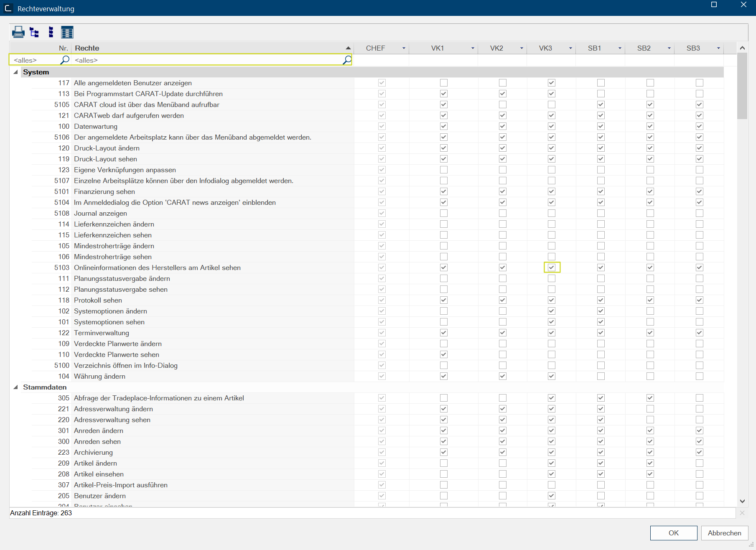
Task: Click the Nr. column header
Action: 63,48
